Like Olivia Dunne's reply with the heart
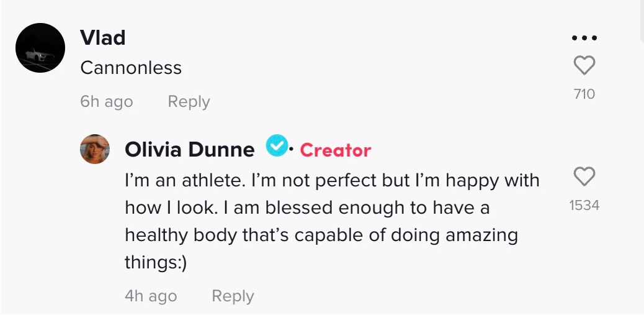Image resolution: width=644 pixels, height=315 pixels. (584, 177)
